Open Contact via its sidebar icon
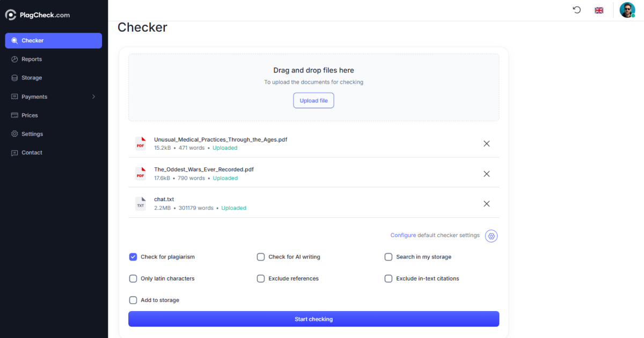Viewport: 644px width, 338px height. click(15, 152)
